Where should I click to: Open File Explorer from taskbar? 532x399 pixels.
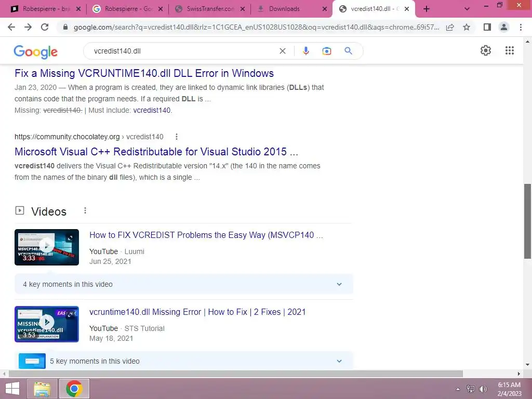pos(42,389)
